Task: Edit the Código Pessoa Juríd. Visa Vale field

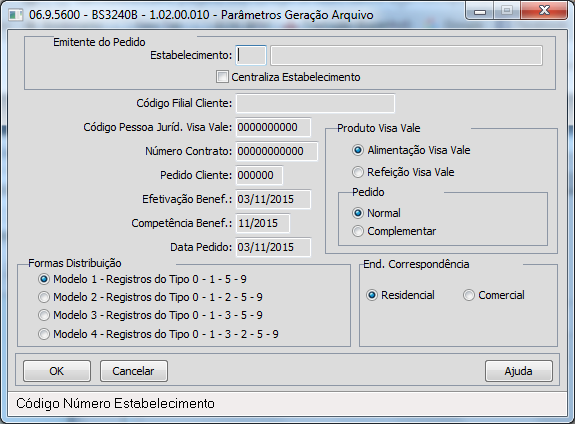Action: click(x=274, y=127)
